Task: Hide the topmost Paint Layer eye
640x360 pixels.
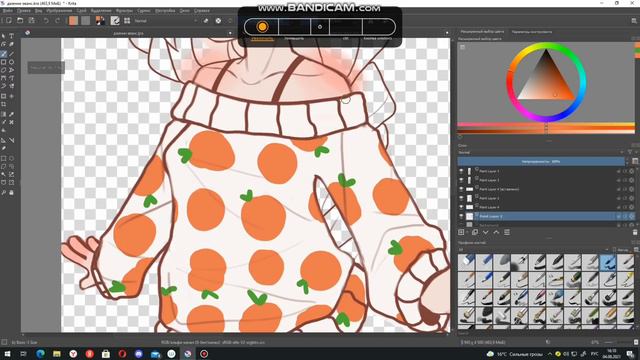Action: (x=461, y=171)
